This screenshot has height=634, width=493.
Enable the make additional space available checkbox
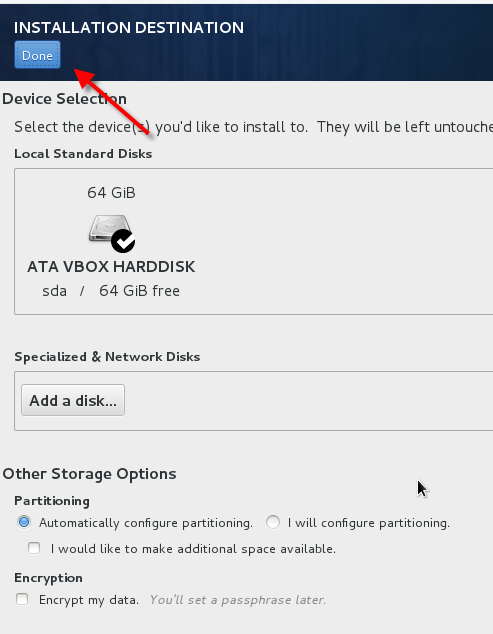34,548
